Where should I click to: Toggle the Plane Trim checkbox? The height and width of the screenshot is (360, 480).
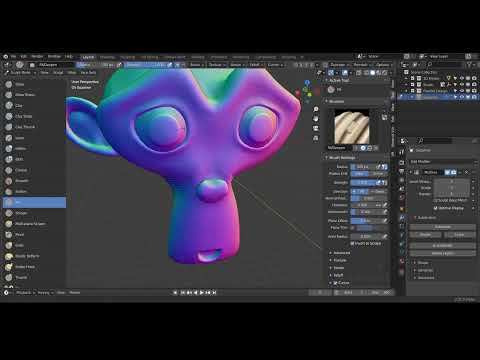coord(353,228)
